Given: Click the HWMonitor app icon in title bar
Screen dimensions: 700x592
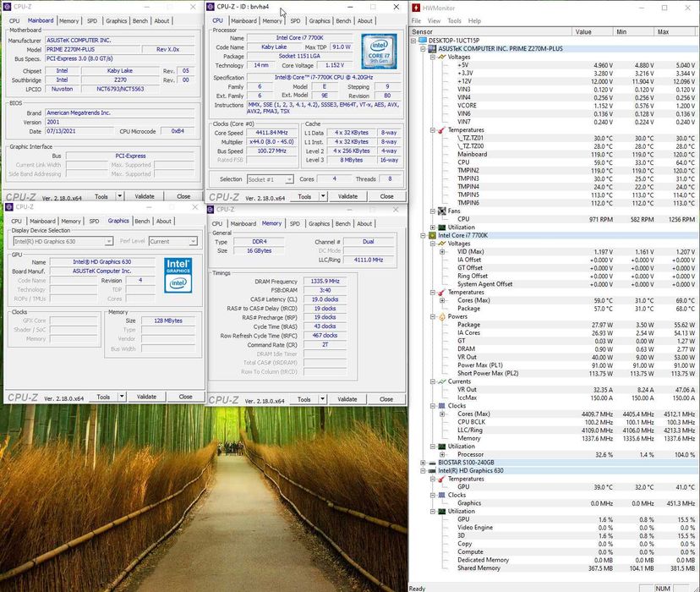Looking at the screenshot, I should [x=416, y=8].
